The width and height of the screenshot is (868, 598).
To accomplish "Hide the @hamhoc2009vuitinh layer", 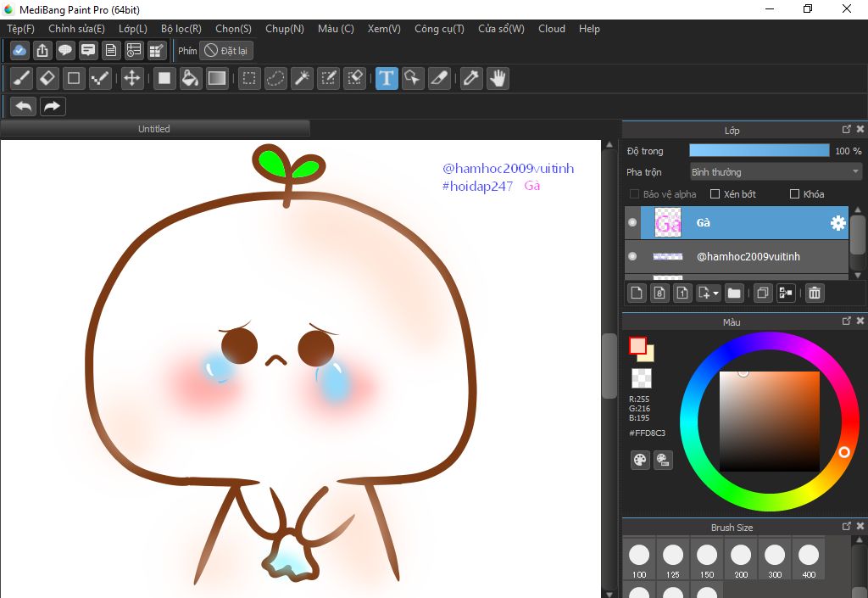I will click(x=632, y=256).
